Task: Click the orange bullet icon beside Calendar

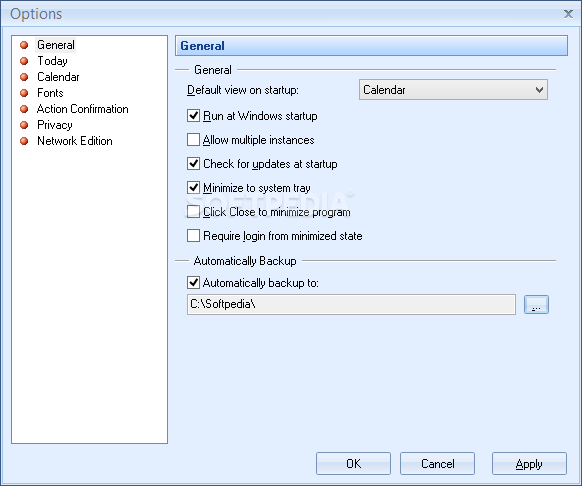Action: click(24, 77)
